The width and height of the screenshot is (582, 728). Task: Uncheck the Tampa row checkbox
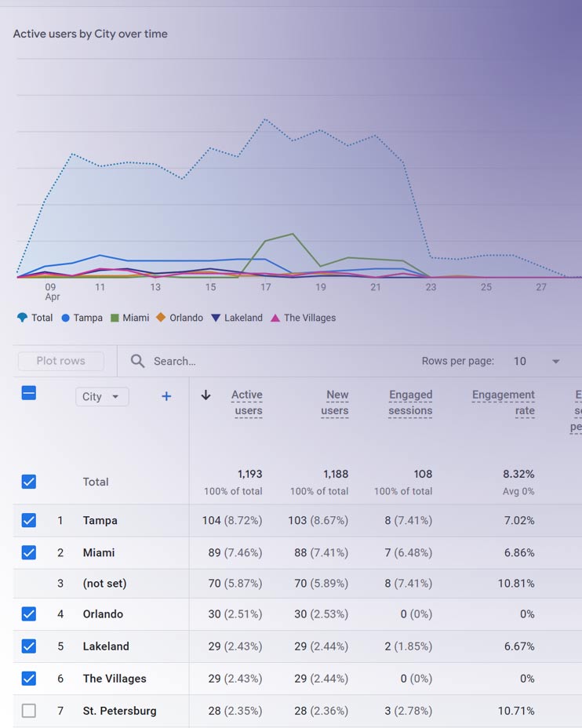coord(29,520)
